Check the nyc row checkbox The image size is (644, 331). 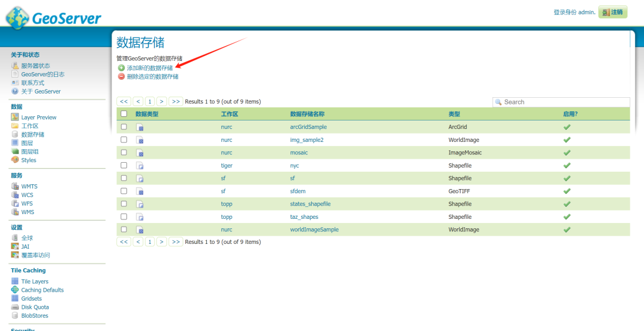pyautogui.click(x=123, y=165)
